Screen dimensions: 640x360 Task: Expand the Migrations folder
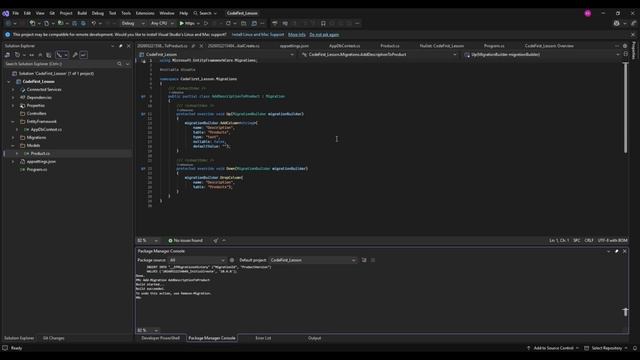click(13, 138)
